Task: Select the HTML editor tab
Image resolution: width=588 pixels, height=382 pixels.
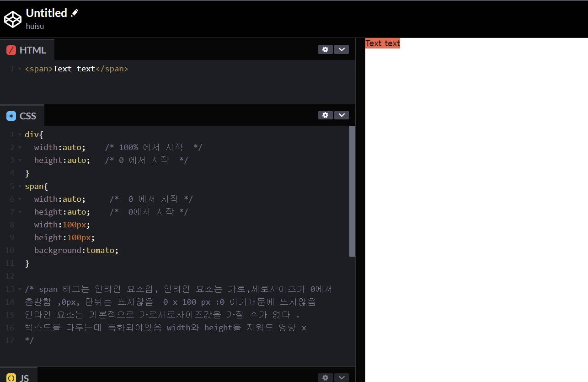Action: (27, 50)
